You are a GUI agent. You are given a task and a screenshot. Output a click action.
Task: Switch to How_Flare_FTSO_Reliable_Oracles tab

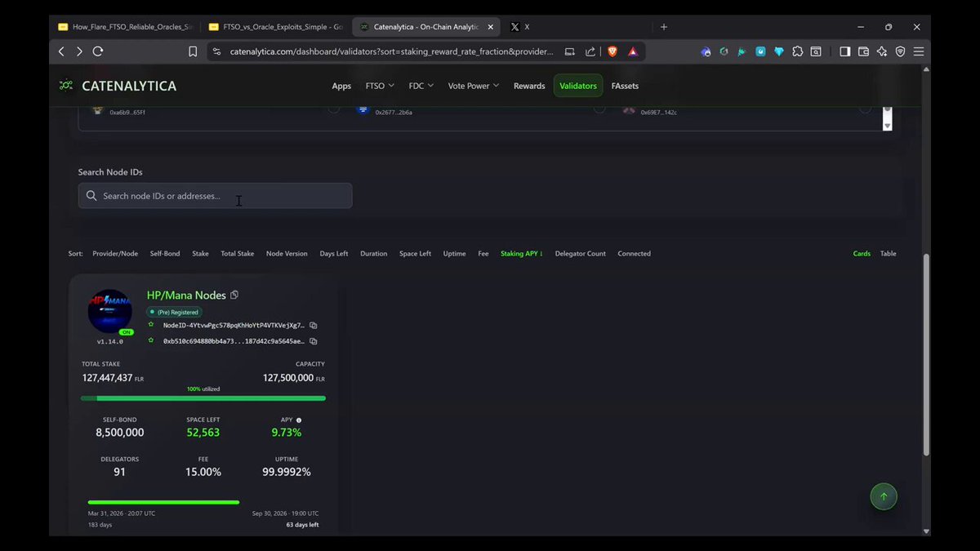(x=124, y=27)
